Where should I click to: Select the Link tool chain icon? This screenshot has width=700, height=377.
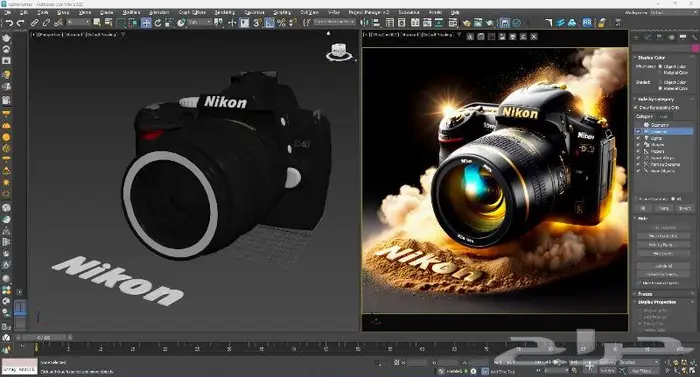[34, 23]
